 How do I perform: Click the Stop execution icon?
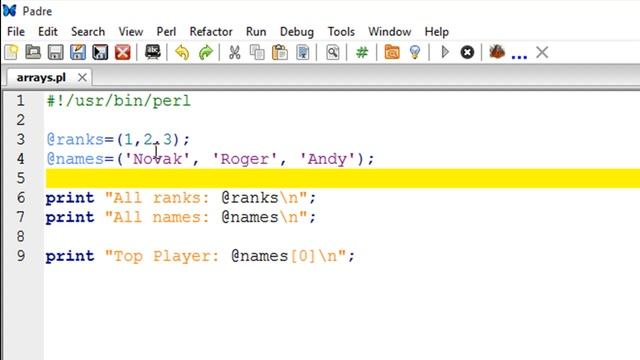(x=467, y=53)
